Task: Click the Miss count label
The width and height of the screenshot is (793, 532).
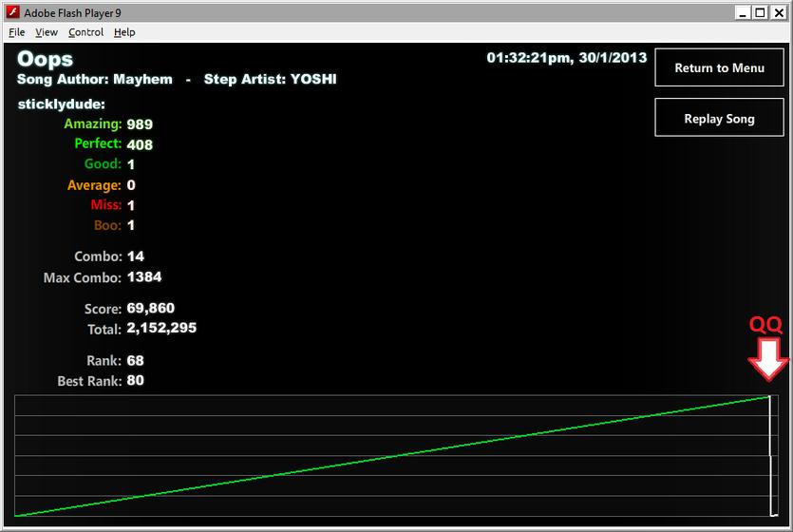Action: [106, 205]
